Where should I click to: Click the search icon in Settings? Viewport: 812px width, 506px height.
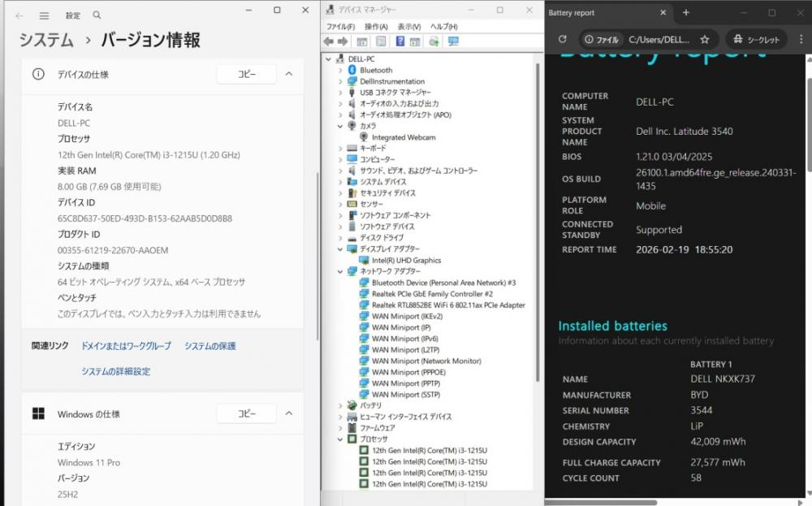coord(97,15)
